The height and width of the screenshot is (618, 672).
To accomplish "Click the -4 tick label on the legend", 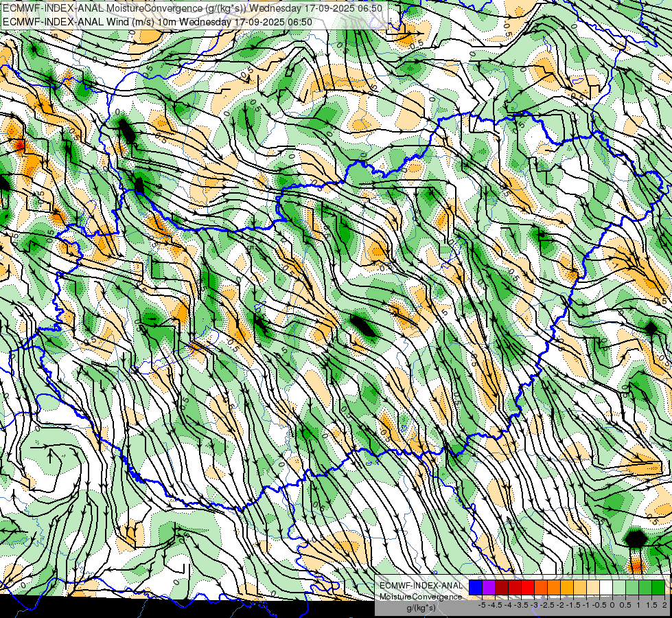I will [x=508, y=605].
